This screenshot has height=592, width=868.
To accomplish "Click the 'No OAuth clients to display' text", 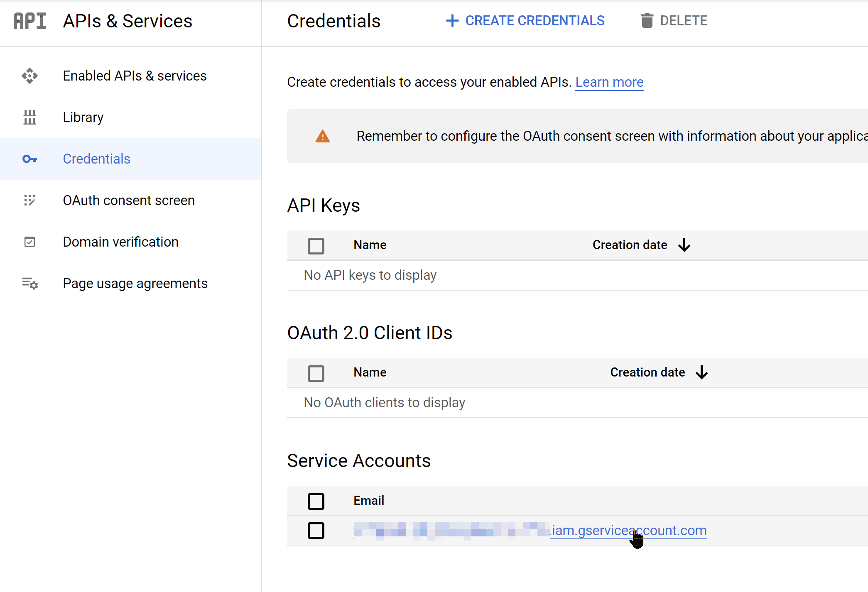I will tap(385, 403).
